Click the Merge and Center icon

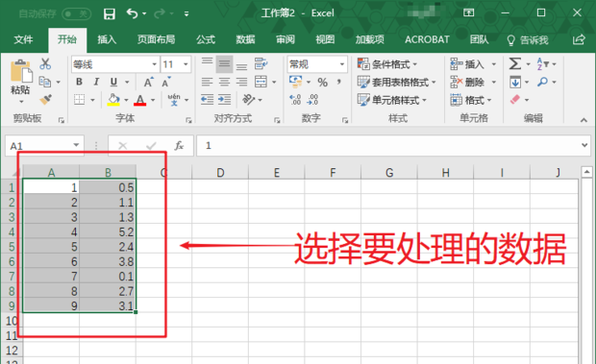tap(261, 82)
